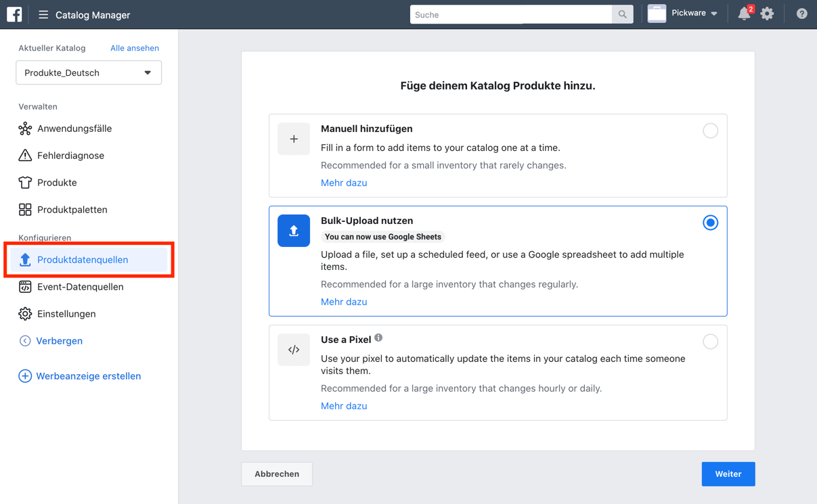Open the Pickware account dropdown
The image size is (817, 504).
(x=684, y=14)
